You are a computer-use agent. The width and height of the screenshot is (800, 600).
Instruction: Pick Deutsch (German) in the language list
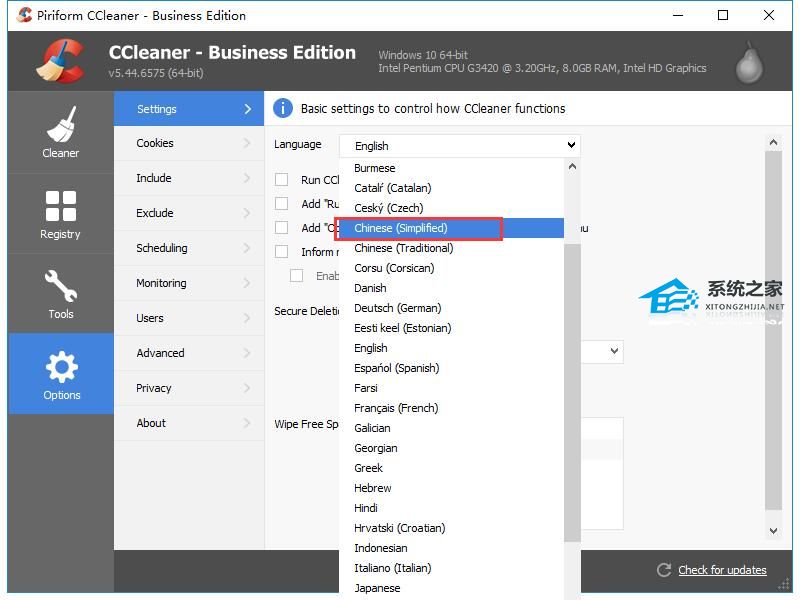(x=397, y=308)
